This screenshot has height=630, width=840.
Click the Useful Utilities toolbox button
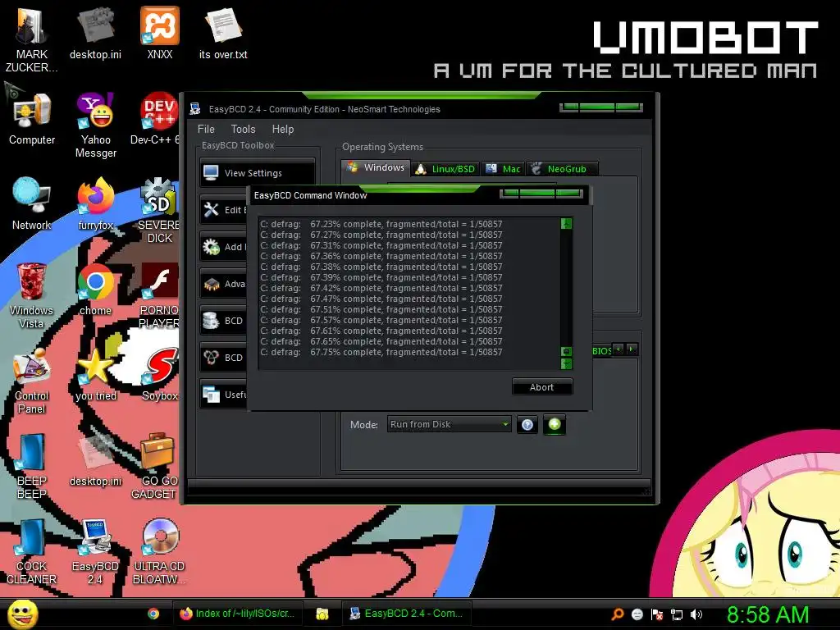[x=224, y=395]
